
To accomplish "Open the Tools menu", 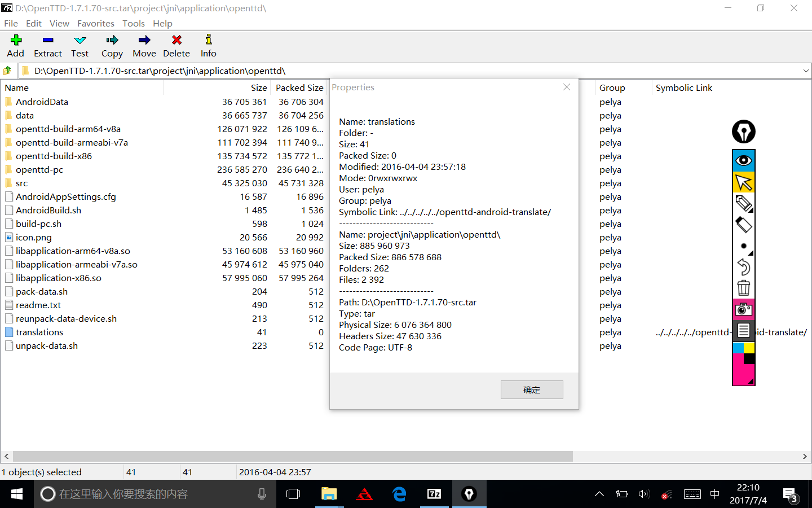I will pos(134,23).
